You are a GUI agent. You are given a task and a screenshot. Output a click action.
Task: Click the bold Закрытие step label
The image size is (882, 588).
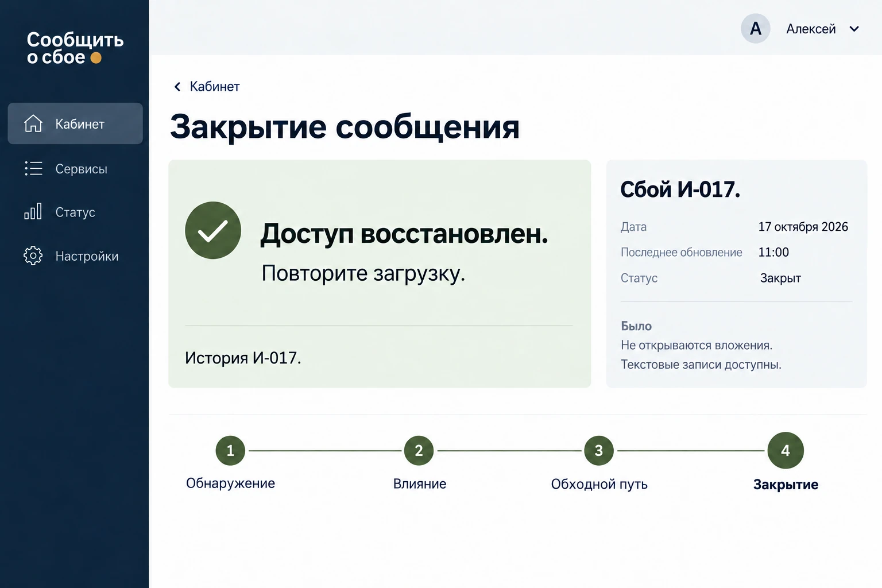click(786, 485)
